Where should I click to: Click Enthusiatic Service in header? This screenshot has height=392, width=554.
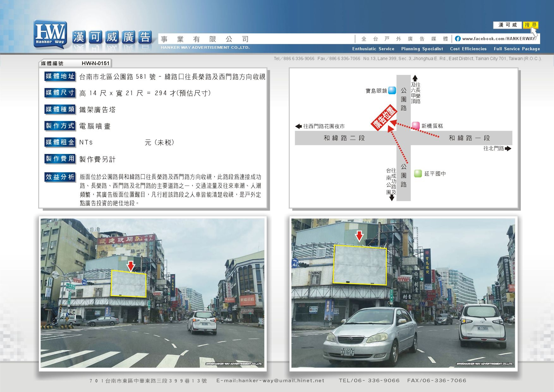pos(373,49)
